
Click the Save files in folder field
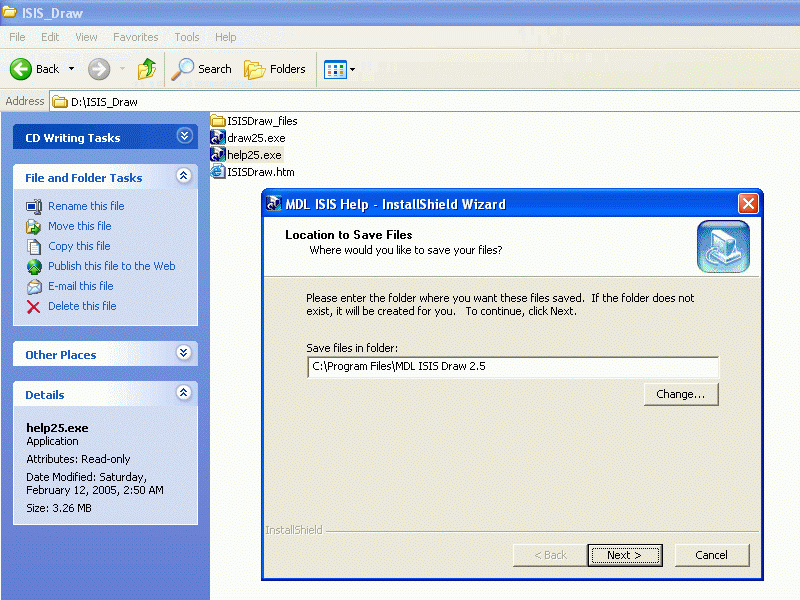513,367
